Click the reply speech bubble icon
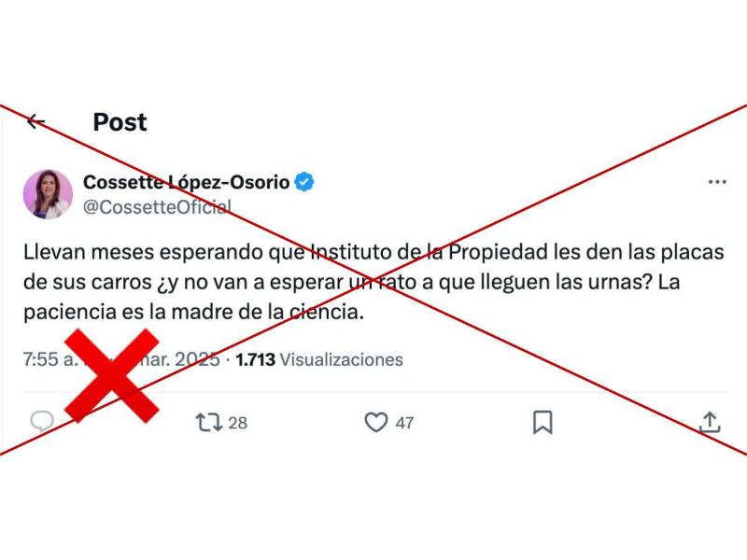 tap(42, 422)
